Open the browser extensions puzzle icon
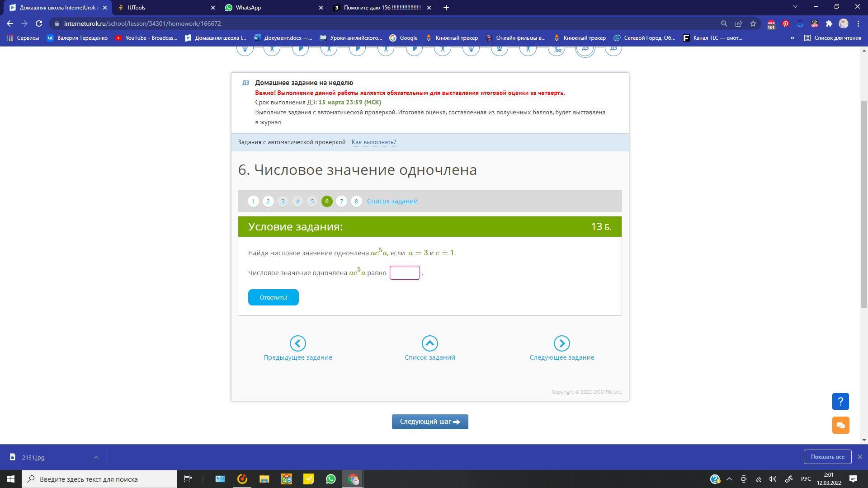This screenshot has width=868, height=488. tap(829, 23)
